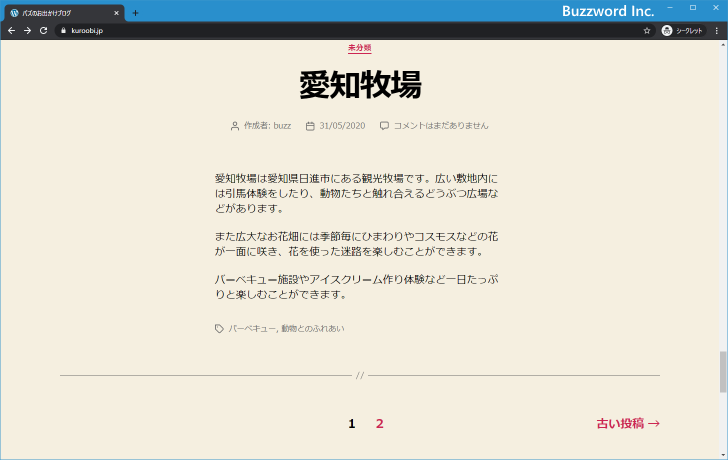The height and width of the screenshot is (460, 728).
Task: Click the calendar icon beside date
Action: pyautogui.click(x=310, y=126)
